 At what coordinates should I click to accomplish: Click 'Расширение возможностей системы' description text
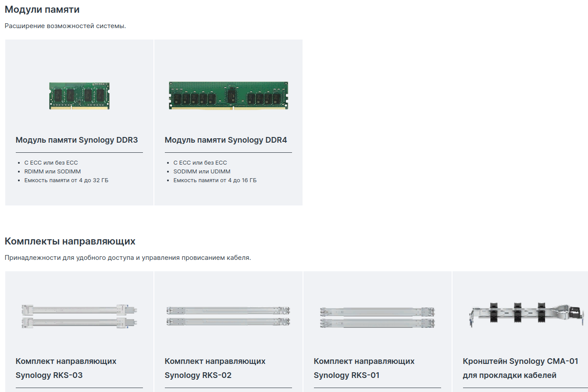click(x=65, y=26)
